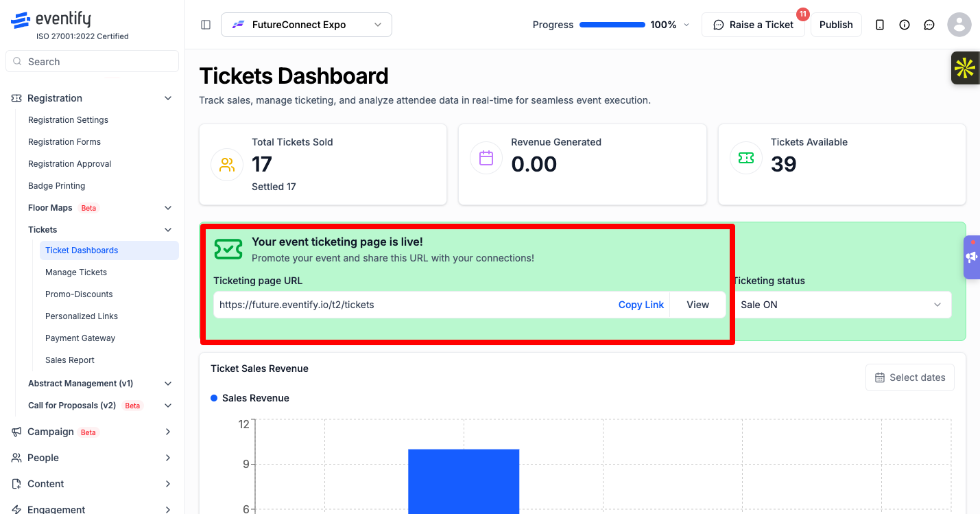Open the mobile preview icon

click(880, 25)
